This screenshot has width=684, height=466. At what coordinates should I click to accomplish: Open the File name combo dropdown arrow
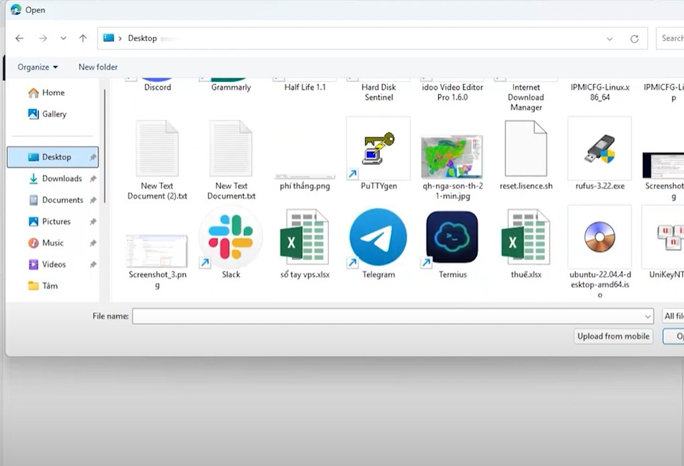[648, 316]
